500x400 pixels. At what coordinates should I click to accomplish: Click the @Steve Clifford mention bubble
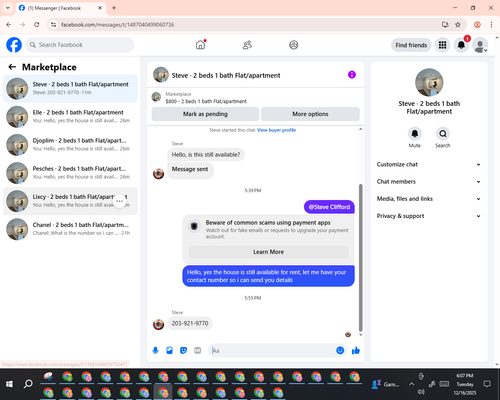point(329,207)
